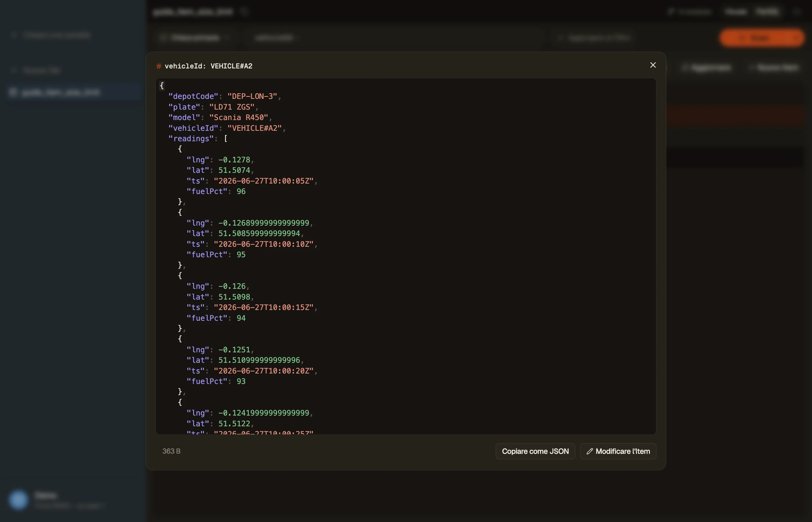Screen dimensions: 812x522
Task: Click the "depotCode" key in the JSON
Action: coord(193,96)
